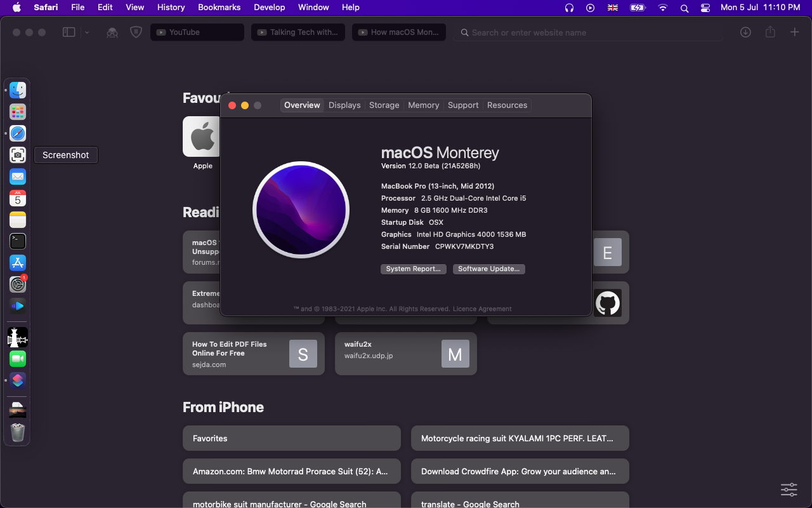Expand the tab group dropdown arrow
Image resolution: width=812 pixels, height=508 pixels.
point(87,32)
